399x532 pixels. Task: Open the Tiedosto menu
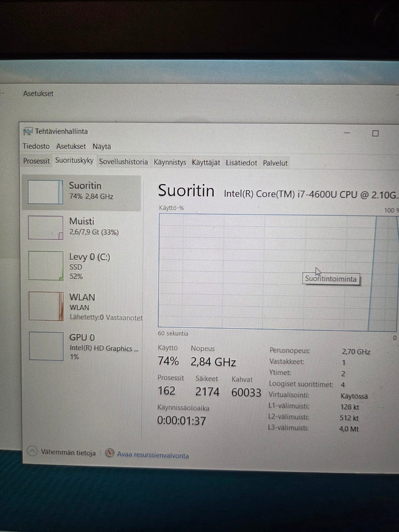36,146
